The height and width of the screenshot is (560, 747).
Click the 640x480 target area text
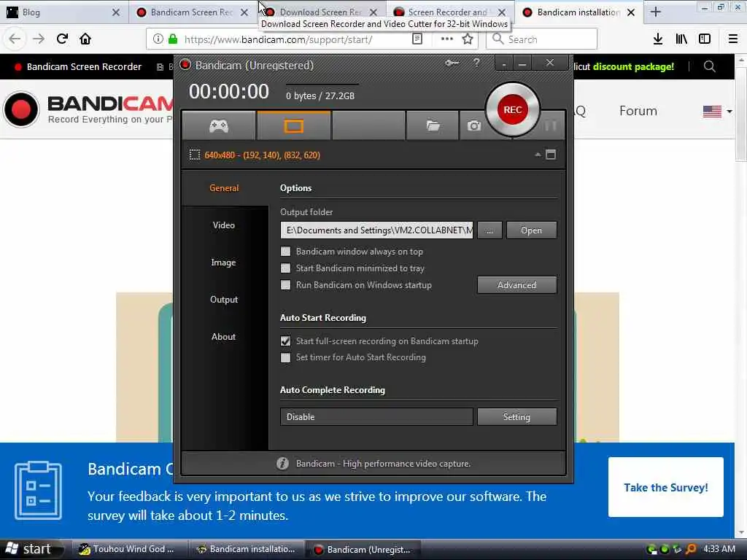point(262,155)
